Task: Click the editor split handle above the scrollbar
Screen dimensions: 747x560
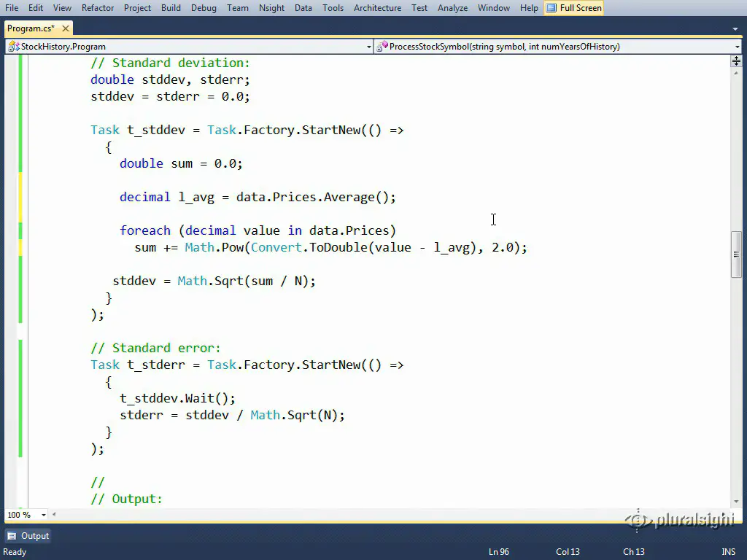Action: pyautogui.click(x=736, y=61)
